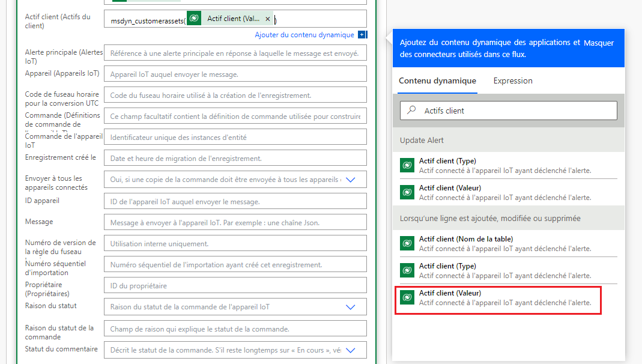Screen dimensions: 642x364
Task: Open the Ajouter du contenu dynamique link
Action: tap(304, 35)
